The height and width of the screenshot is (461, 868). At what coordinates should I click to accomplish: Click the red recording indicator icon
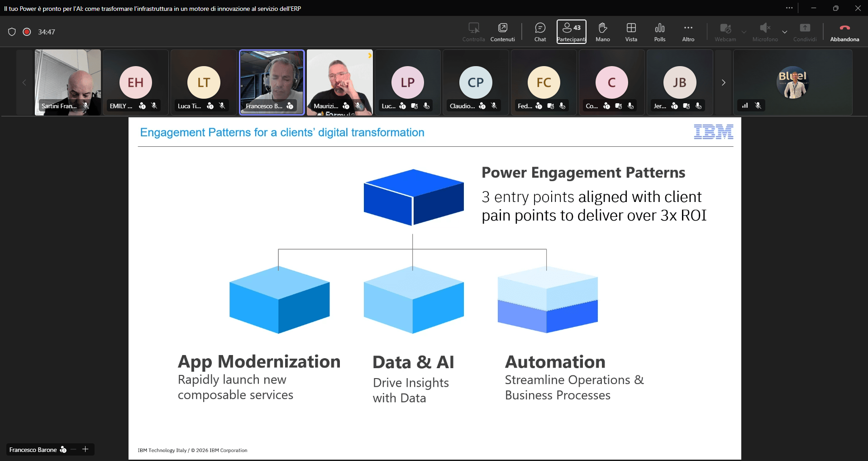coord(27,32)
